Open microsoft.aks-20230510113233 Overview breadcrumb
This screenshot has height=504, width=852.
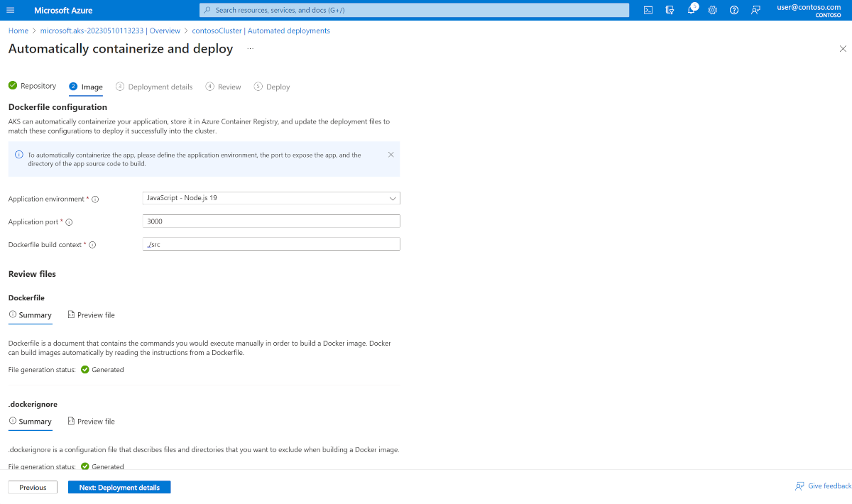coord(110,31)
